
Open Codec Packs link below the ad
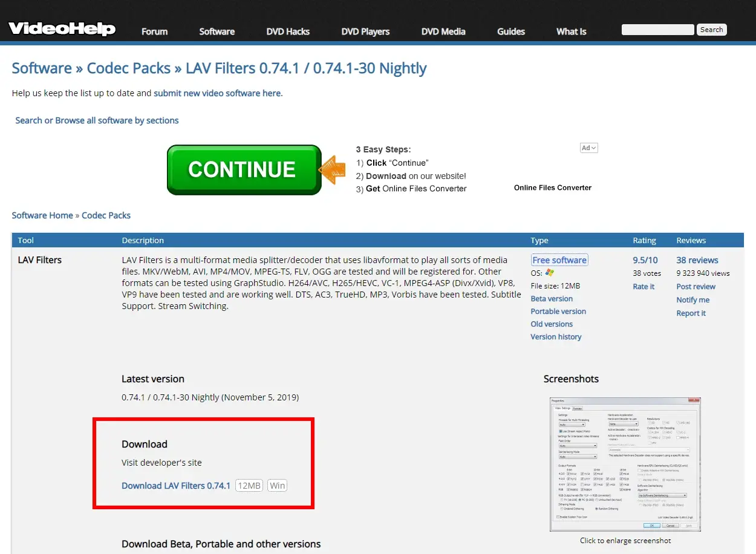click(106, 215)
